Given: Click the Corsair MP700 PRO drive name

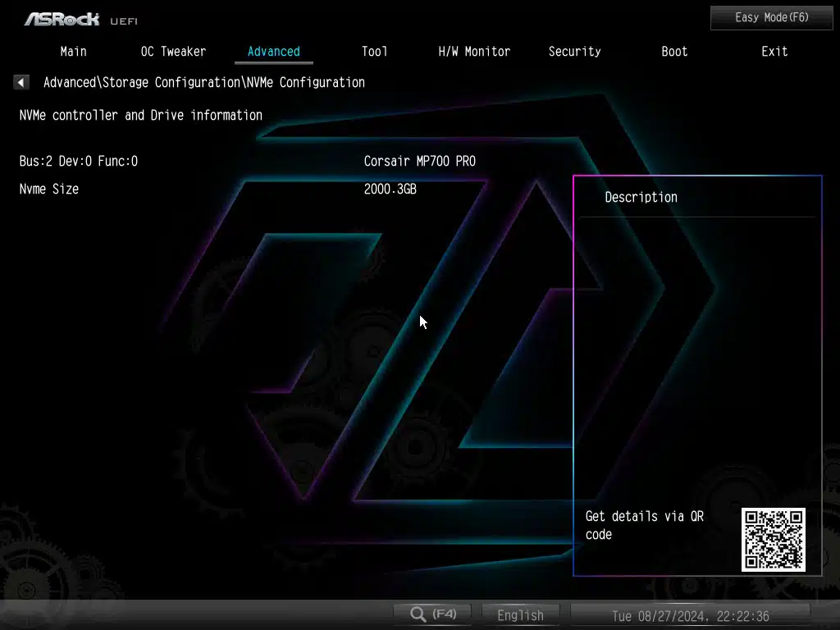Looking at the screenshot, I should [419, 161].
